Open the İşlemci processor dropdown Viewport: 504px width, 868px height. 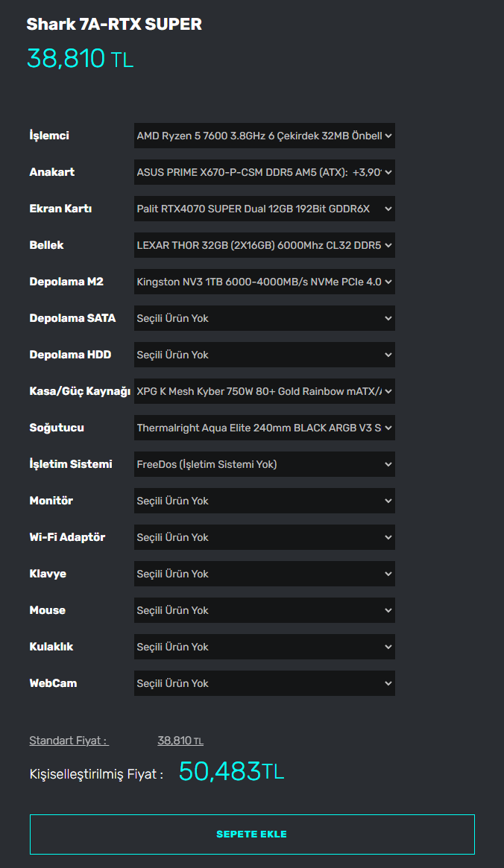click(264, 136)
